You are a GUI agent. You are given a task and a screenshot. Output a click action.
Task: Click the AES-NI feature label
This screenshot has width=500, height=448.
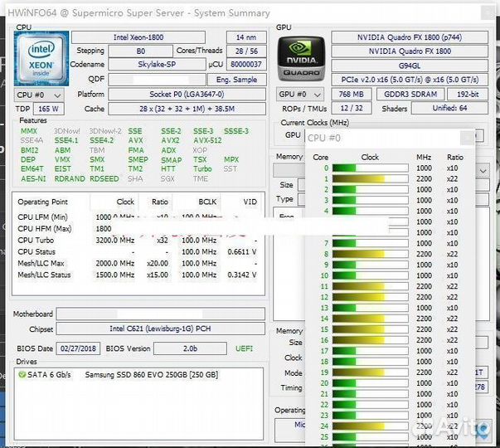click(33, 178)
